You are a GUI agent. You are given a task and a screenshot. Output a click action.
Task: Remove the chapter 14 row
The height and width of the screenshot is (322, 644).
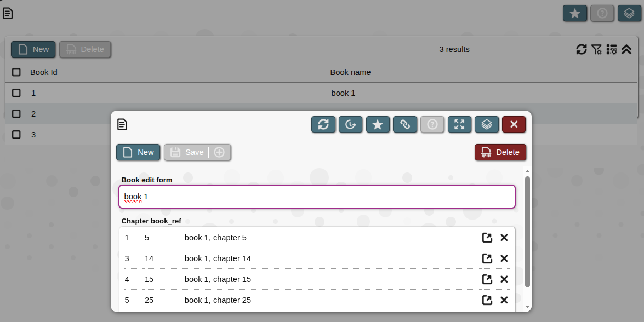(x=504, y=258)
